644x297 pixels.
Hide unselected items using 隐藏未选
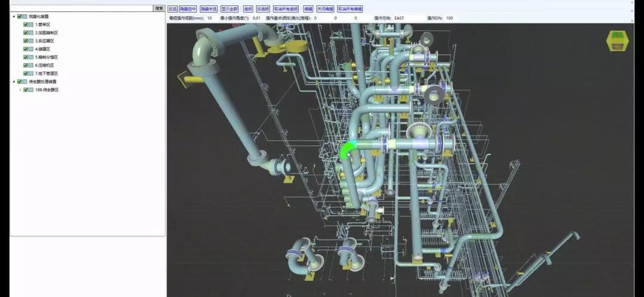(x=208, y=9)
